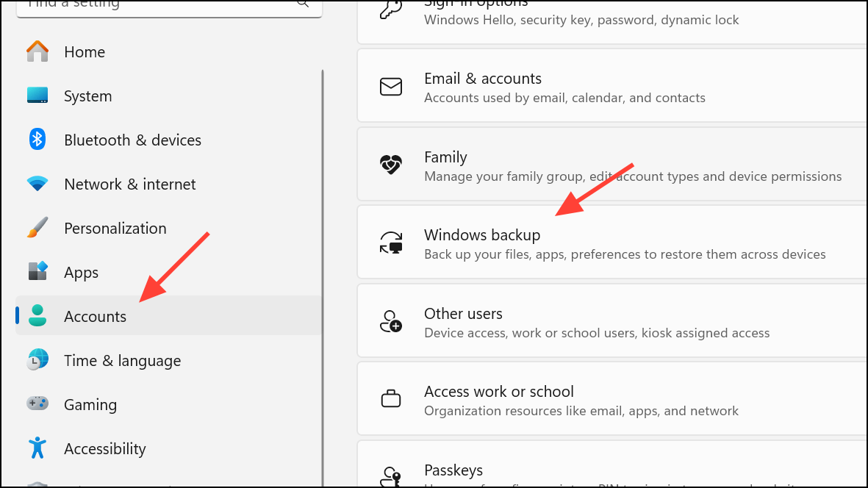
Task: Click the Other users add-person icon
Action: (x=391, y=321)
